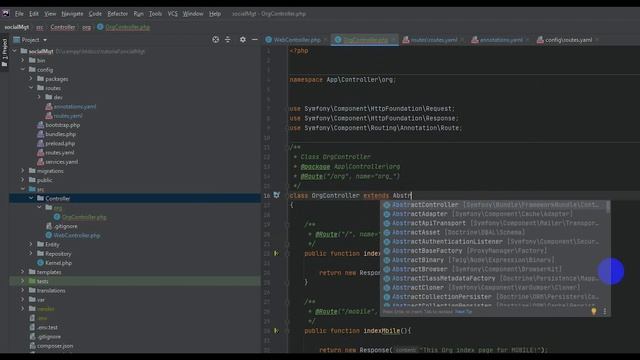This screenshot has height=360, width=640.
Task: Expand the Entity folder
Action: tap(31, 244)
